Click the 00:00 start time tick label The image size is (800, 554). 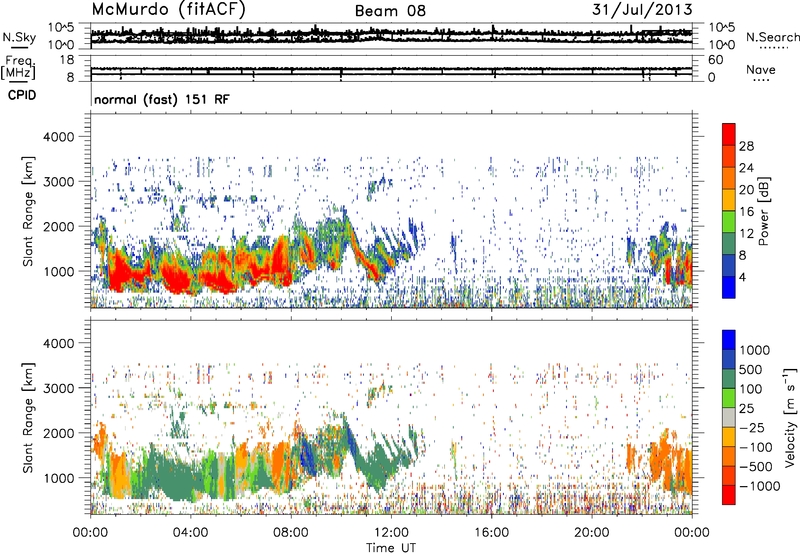90,533
